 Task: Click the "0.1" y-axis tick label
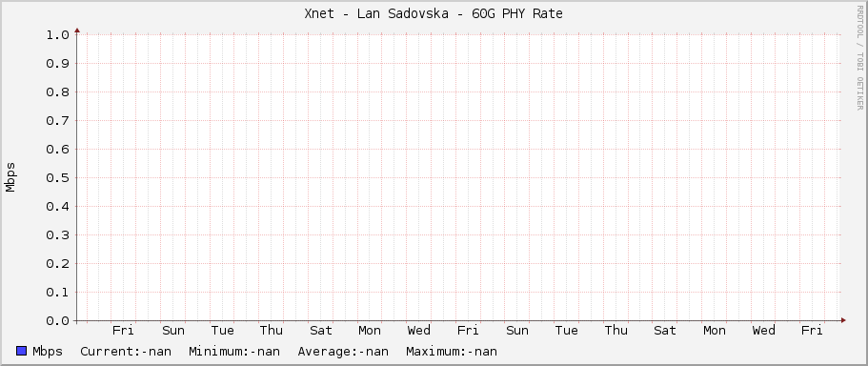pyautogui.click(x=57, y=293)
